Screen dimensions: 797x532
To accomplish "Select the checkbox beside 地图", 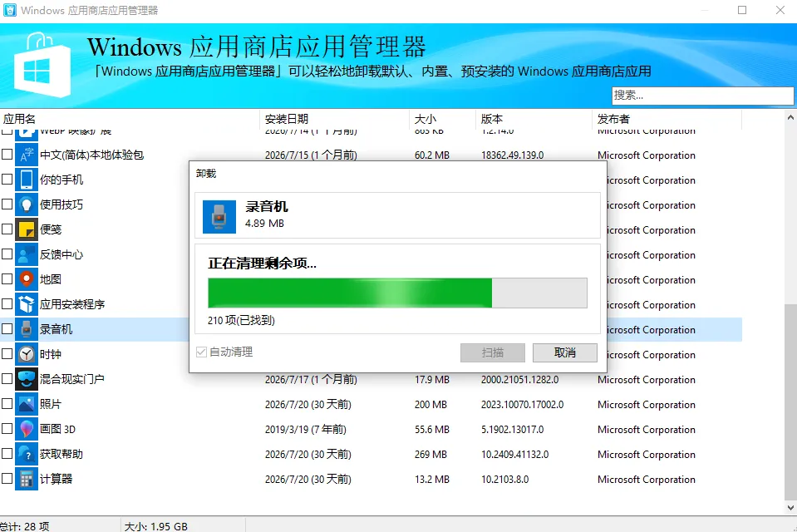I will 7,278.
